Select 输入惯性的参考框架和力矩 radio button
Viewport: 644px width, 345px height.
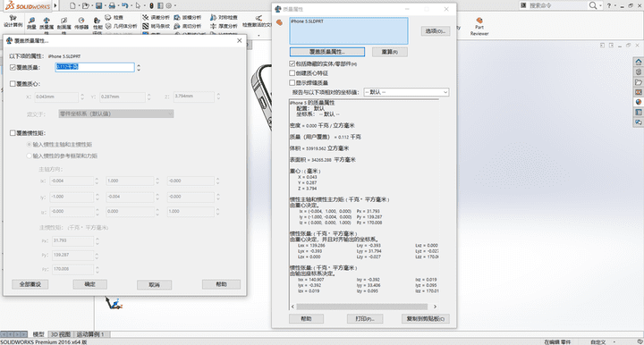pyautogui.click(x=30, y=156)
